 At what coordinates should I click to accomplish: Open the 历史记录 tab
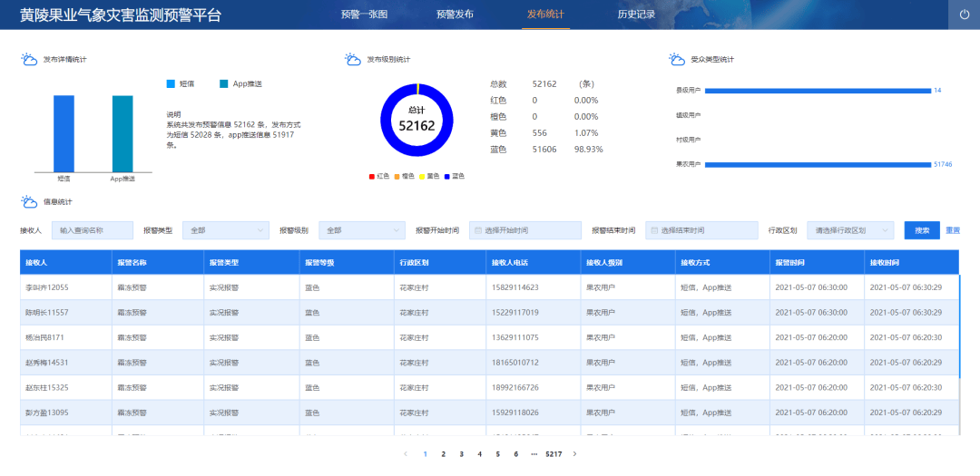[x=636, y=15]
